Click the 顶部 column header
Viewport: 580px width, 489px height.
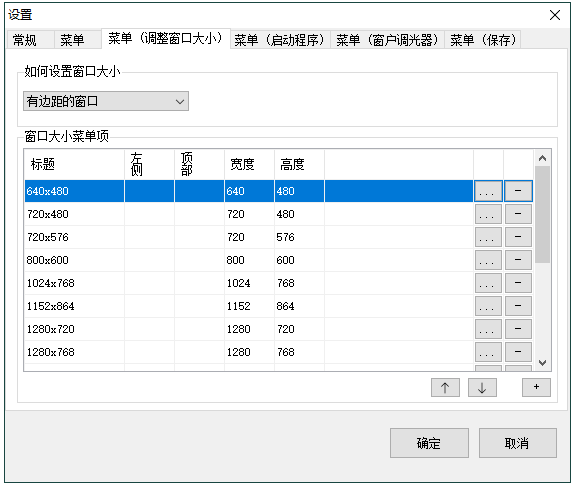pos(199,164)
